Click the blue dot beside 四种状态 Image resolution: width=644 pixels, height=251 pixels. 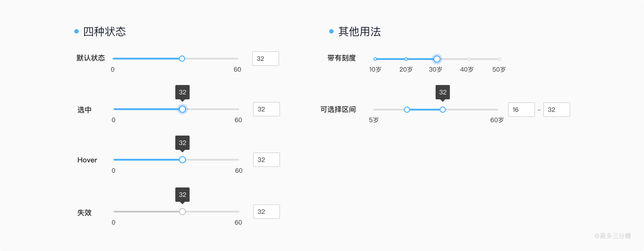(x=76, y=31)
